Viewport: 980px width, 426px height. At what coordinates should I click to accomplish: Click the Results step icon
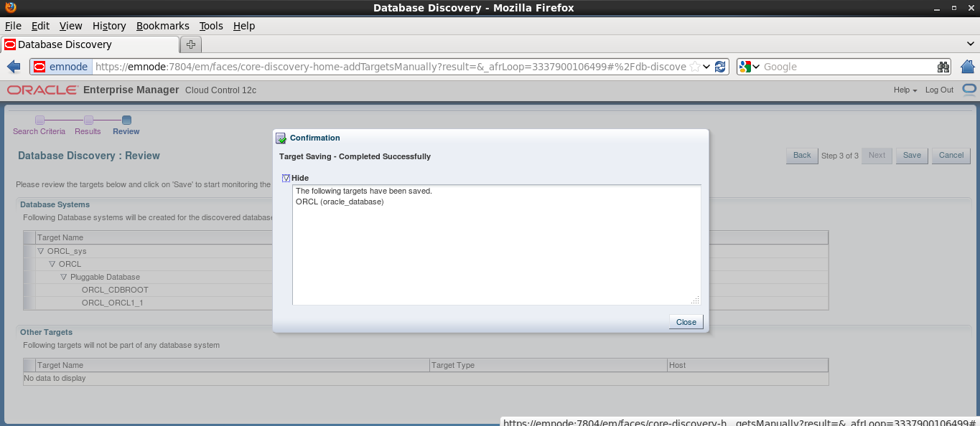[88, 120]
